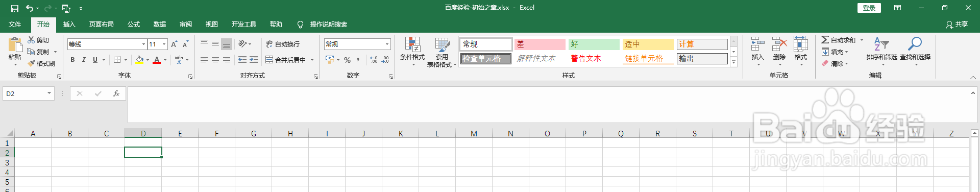Increase decimal places
The image size is (980, 192).
374,60
